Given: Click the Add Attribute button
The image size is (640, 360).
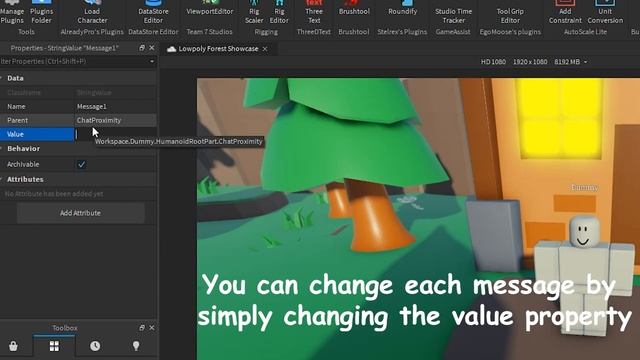Looking at the screenshot, I should pos(80,213).
